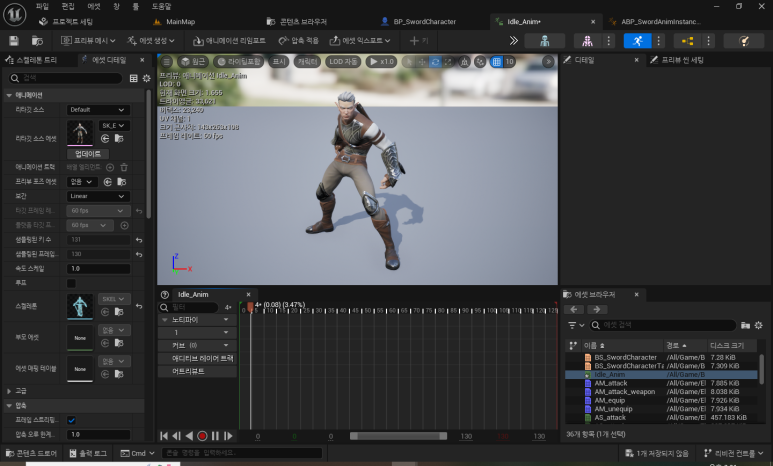Click timeline scrubber handle

click(250, 308)
